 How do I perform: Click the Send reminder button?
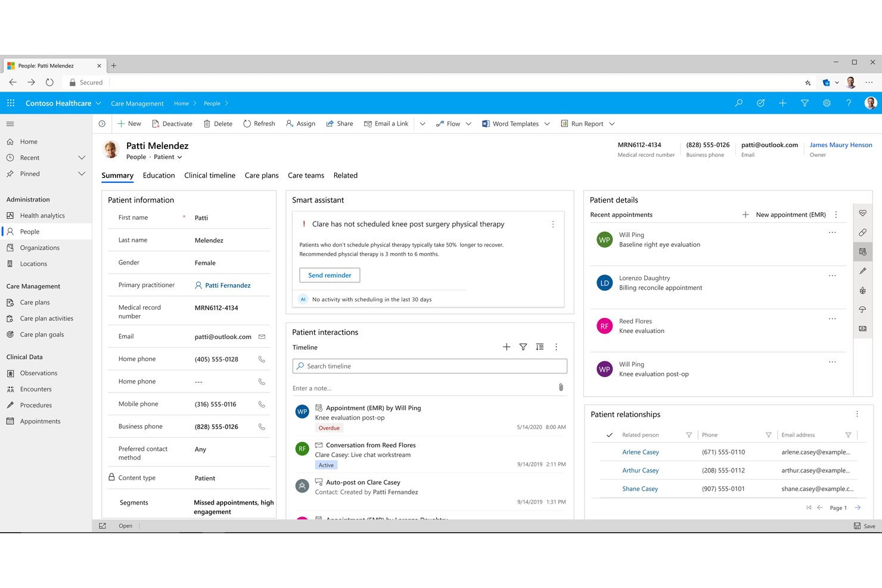330,275
